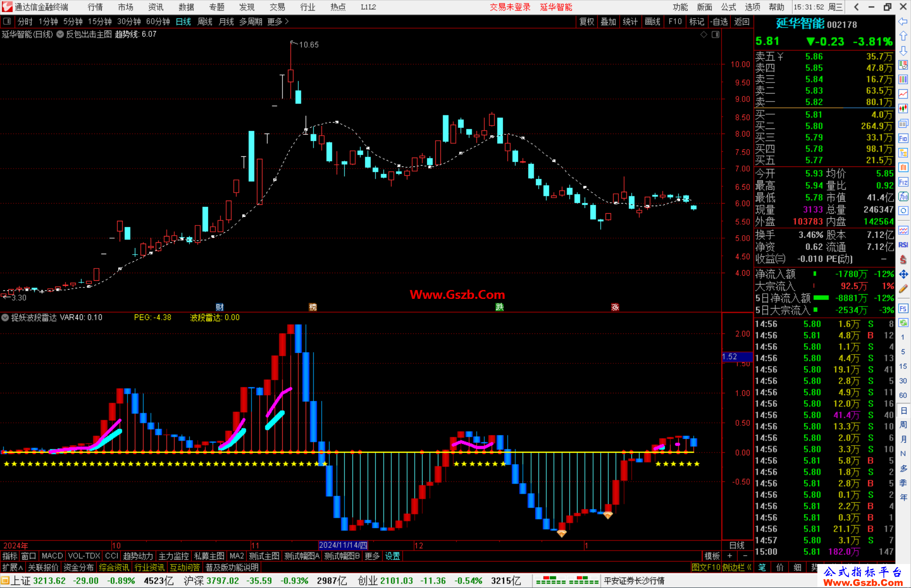This screenshot has width=911, height=588.
Task: Select the 60分钟 period tab
Action: click(158, 21)
